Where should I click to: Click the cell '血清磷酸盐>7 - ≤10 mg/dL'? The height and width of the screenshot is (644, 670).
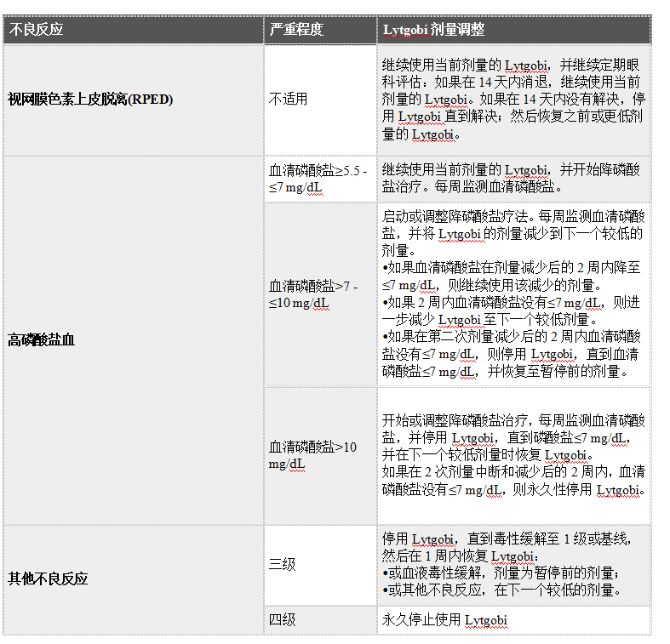(320, 294)
